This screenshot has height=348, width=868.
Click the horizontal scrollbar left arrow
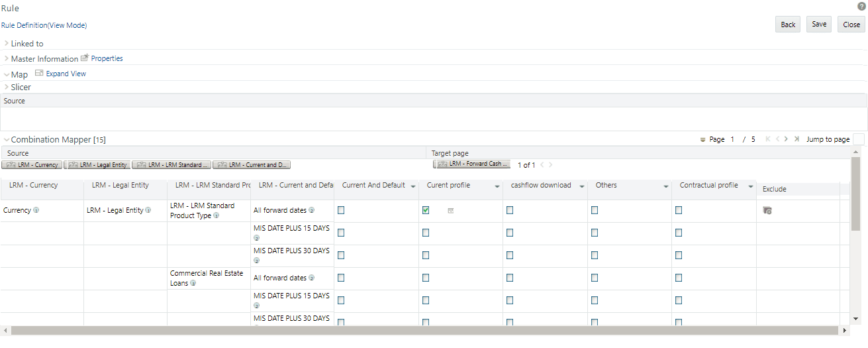(5, 330)
